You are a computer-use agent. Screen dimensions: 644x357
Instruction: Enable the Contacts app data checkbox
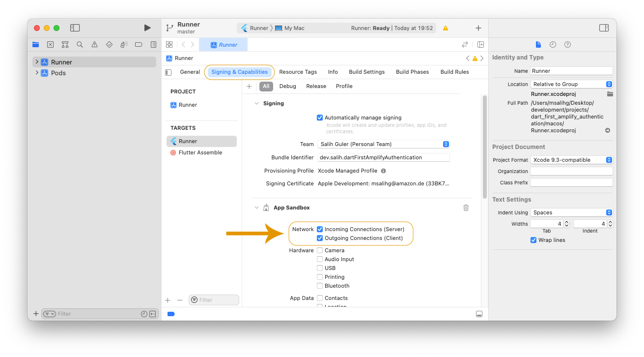[x=320, y=298]
